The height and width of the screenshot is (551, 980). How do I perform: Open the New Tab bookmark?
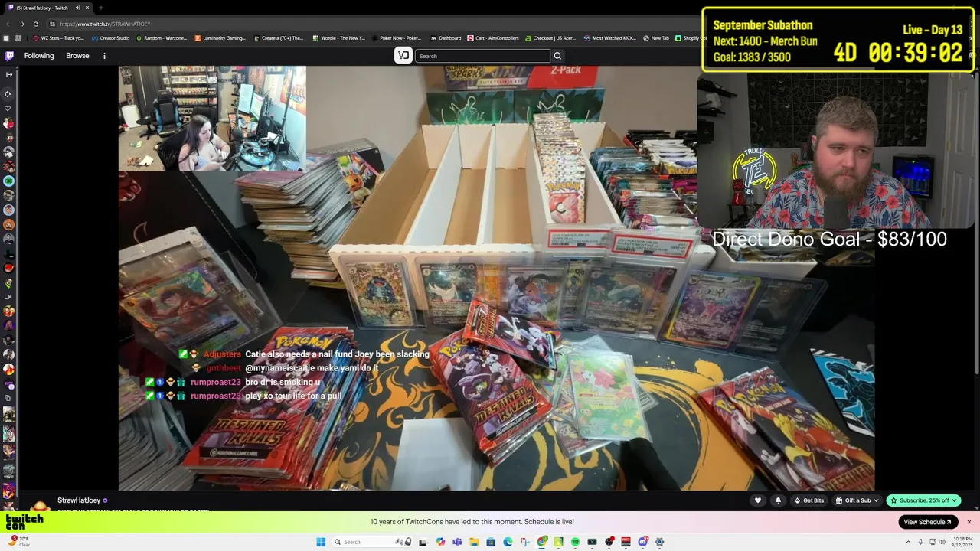656,38
